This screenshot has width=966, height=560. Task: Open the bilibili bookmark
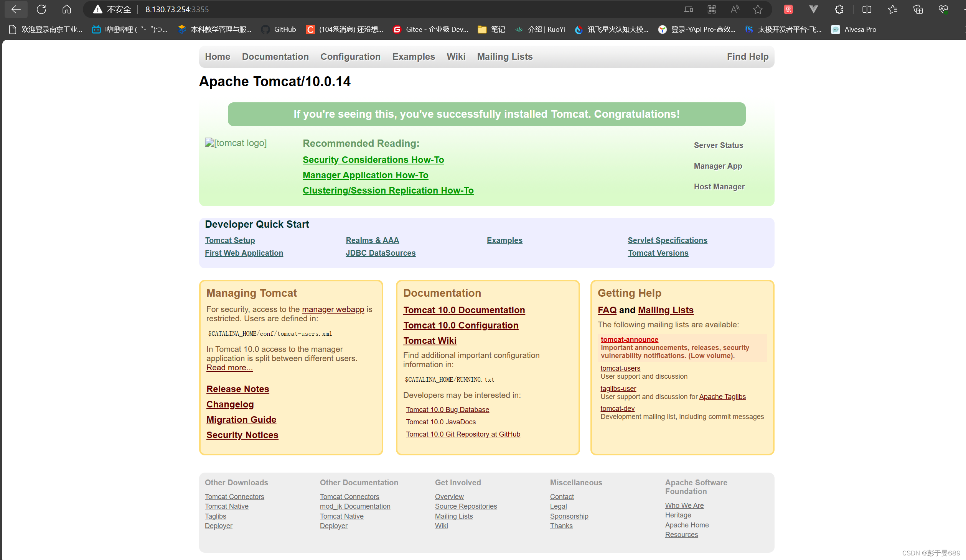pyautogui.click(x=130, y=29)
